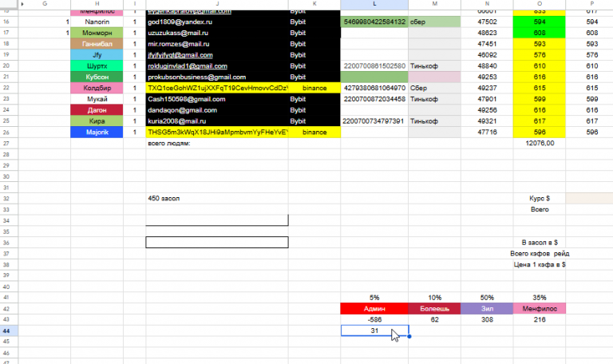Select the value 47502
Screen dimensions: 613x364
click(487, 22)
